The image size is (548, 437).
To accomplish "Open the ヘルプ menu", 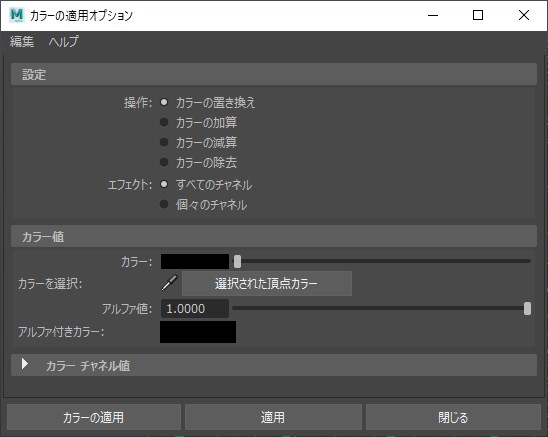I will [64, 42].
